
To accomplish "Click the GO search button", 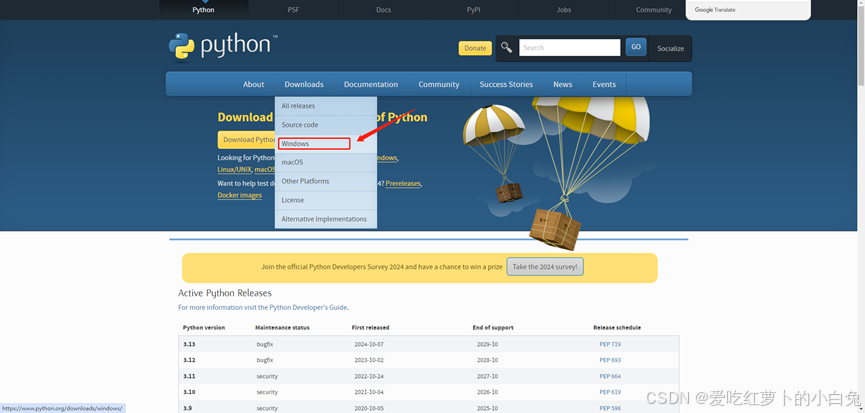I will click(636, 47).
